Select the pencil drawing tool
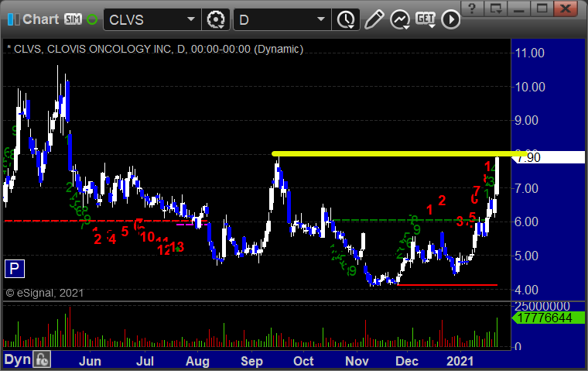The height and width of the screenshot is (371, 588). click(374, 19)
